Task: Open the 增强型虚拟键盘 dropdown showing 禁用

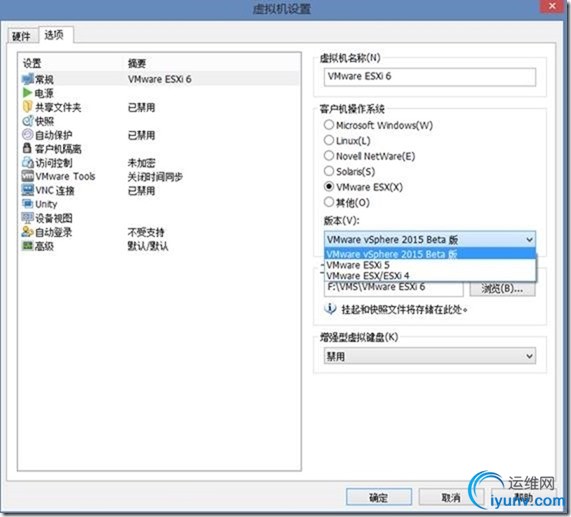Action: click(430, 356)
